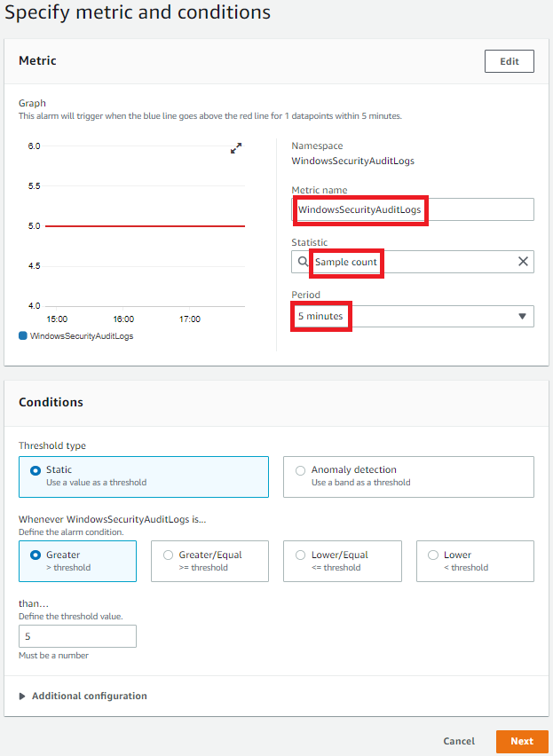Select the Lower/Equal condition option
The width and height of the screenshot is (553, 756).
click(x=300, y=555)
